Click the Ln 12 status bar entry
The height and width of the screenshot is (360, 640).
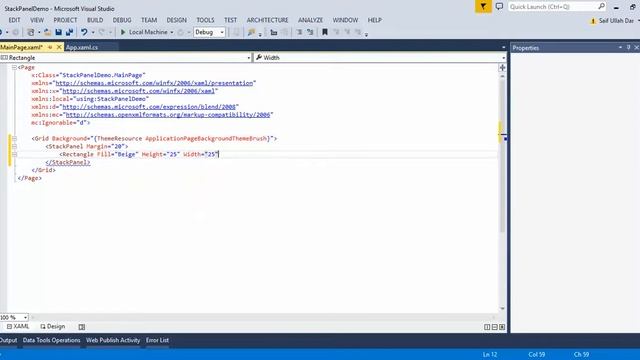tap(490, 355)
